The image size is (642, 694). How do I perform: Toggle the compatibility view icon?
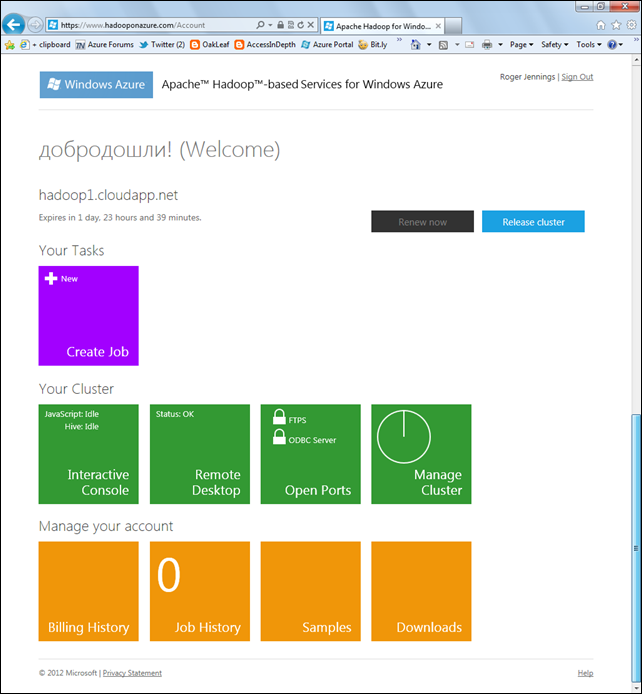tap(291, 25)
